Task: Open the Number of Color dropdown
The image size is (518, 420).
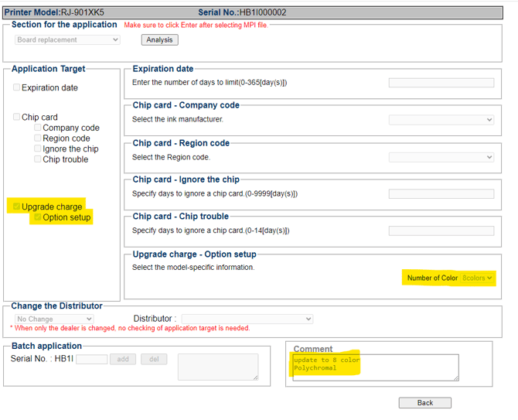Action: tap(477, 278)
